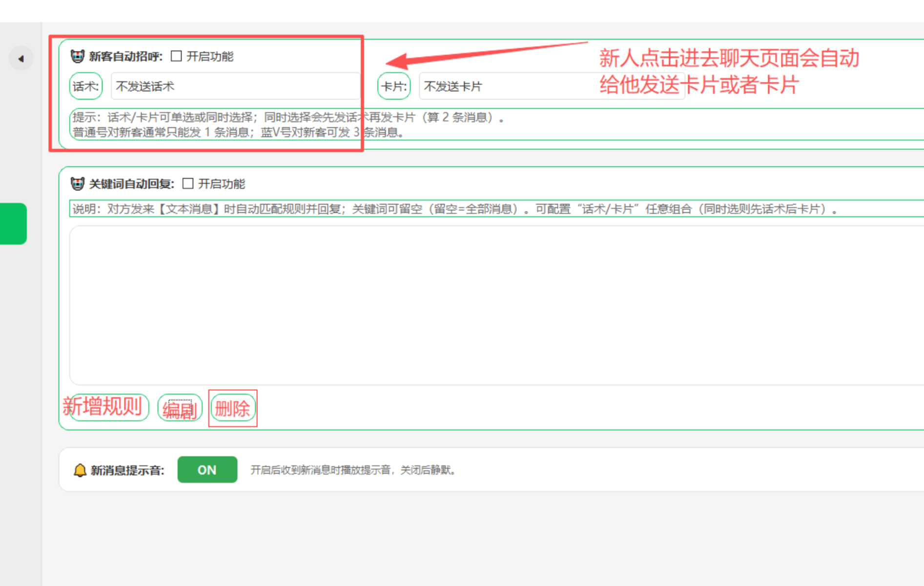
Task: Click the 新消息提示音 label
Action: pos(127,470)
